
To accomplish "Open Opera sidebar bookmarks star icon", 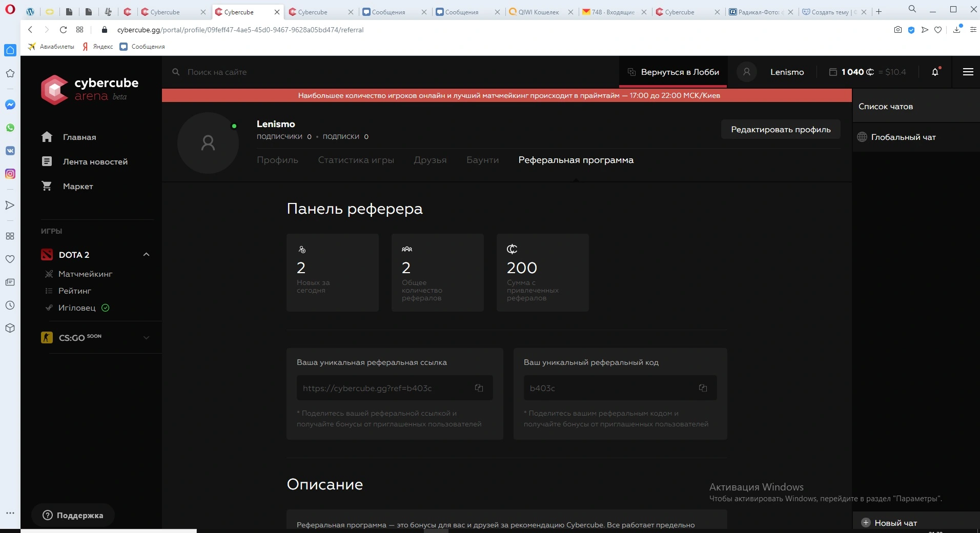I will 10,73.
